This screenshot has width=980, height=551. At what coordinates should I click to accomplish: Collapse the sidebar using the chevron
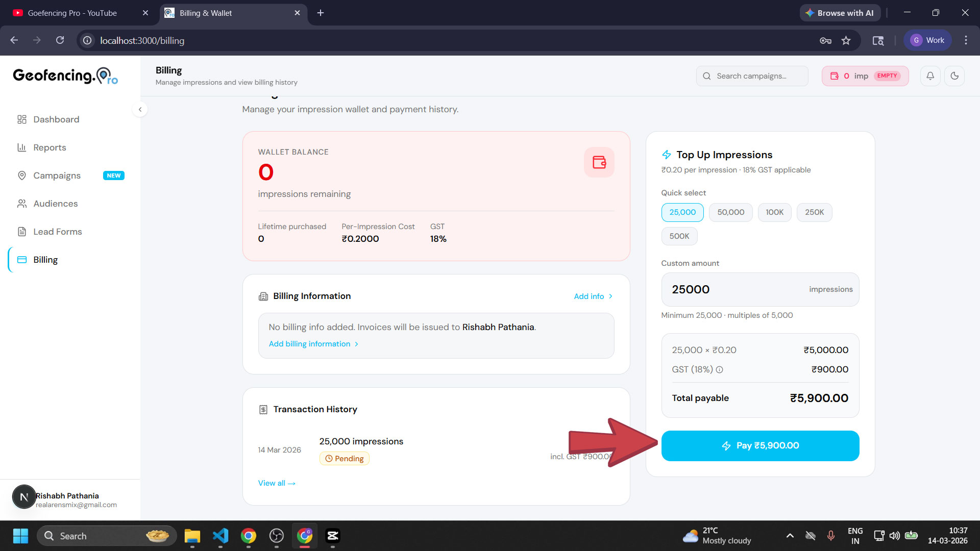140,109
